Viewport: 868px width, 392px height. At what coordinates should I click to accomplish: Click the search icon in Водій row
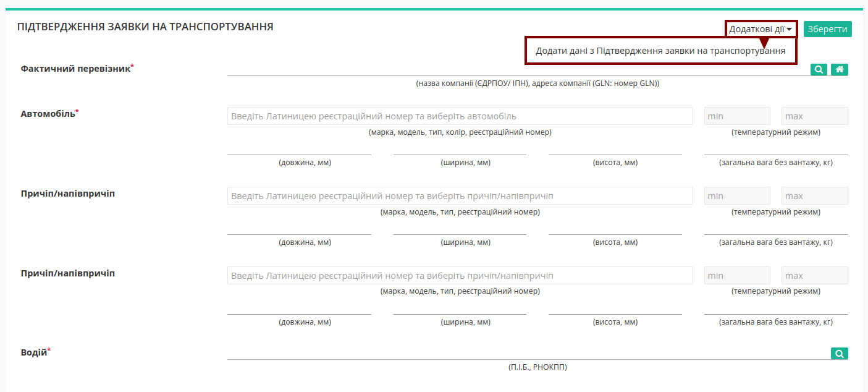click(840, 354)
